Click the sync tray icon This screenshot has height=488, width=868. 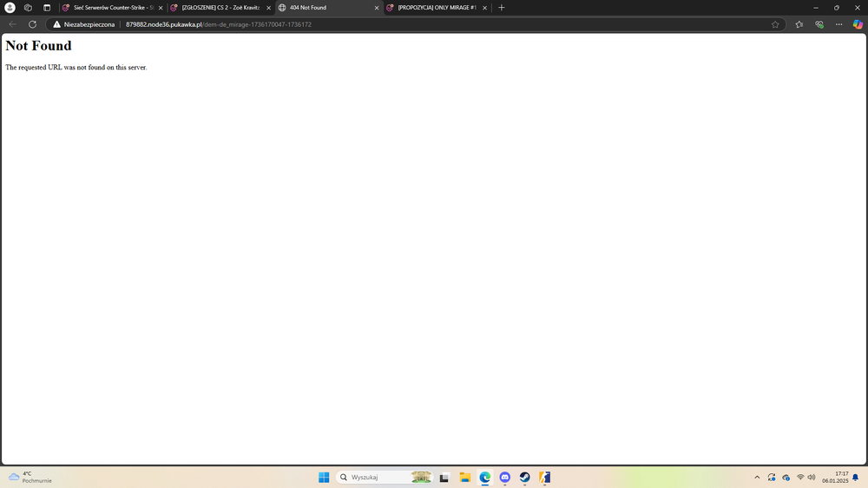(x=772, y=477)
